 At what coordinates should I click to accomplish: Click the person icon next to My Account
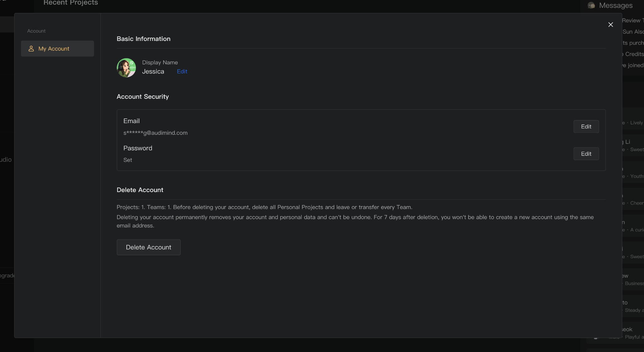click(x=31, y=48)
